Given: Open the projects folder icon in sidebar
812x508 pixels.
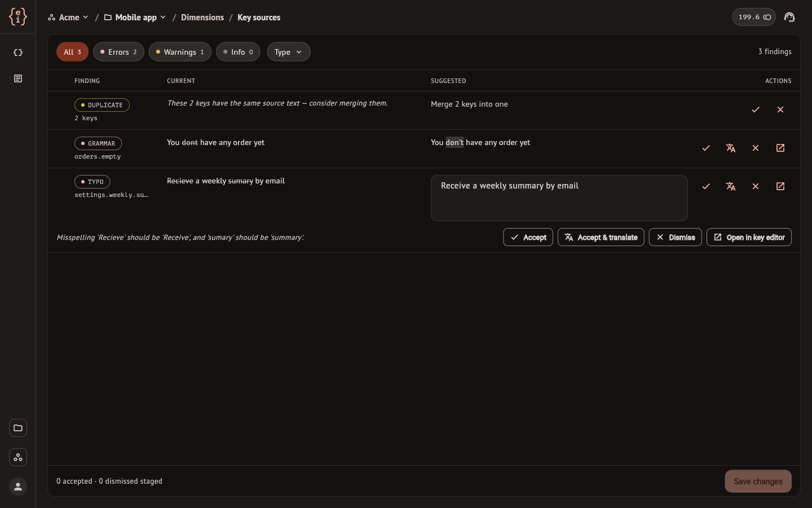Looking at the screenshot, I should 18,428.
